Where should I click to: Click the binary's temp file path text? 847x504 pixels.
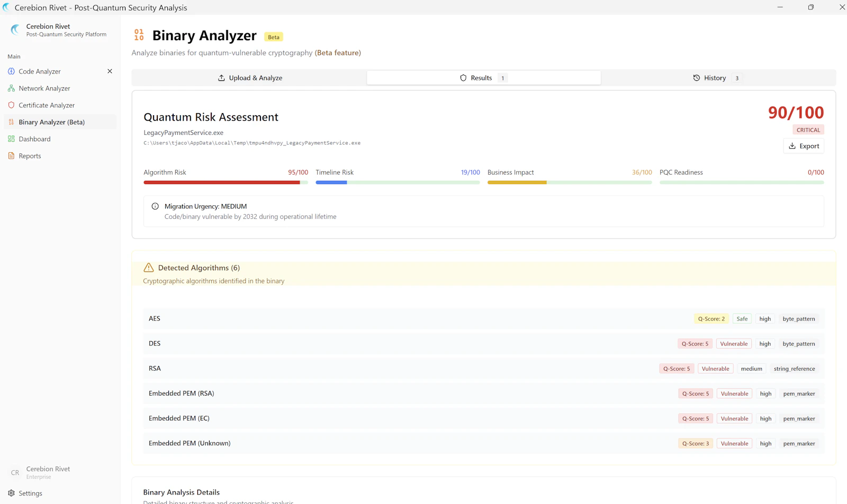(252, 143)
